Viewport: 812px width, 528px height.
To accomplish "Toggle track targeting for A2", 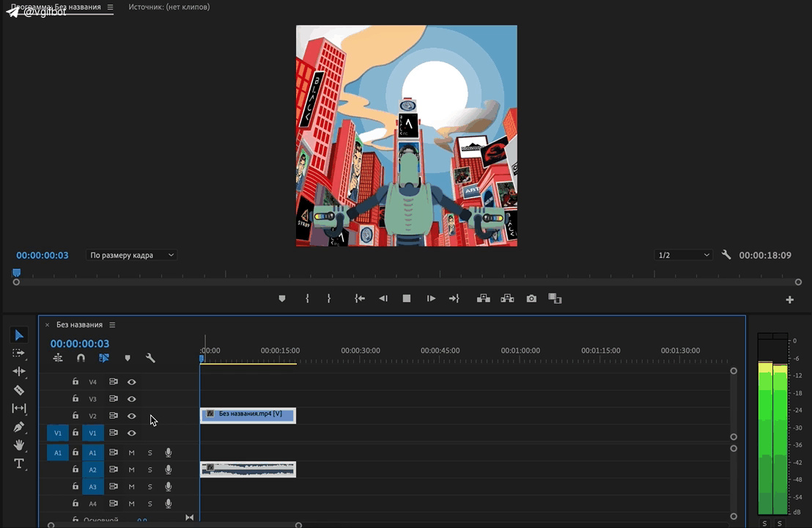I will 92,470.
